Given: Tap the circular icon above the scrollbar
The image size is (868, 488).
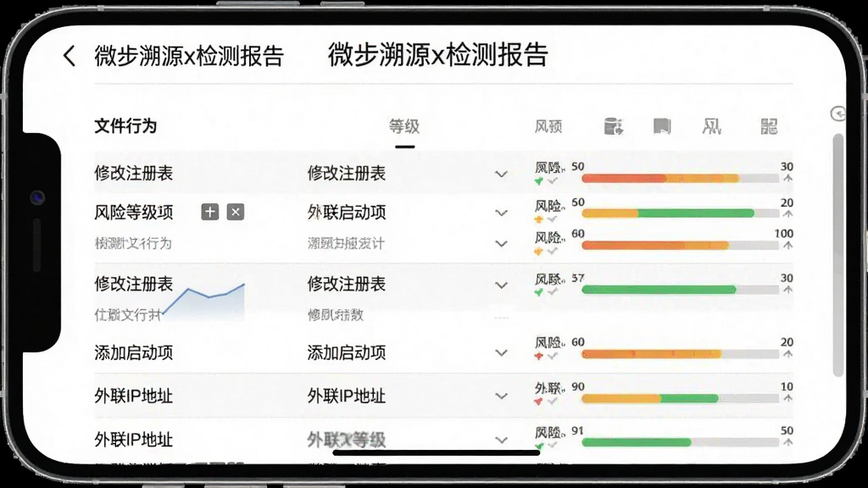Looking at the screenshot, I should coord(838,114).
